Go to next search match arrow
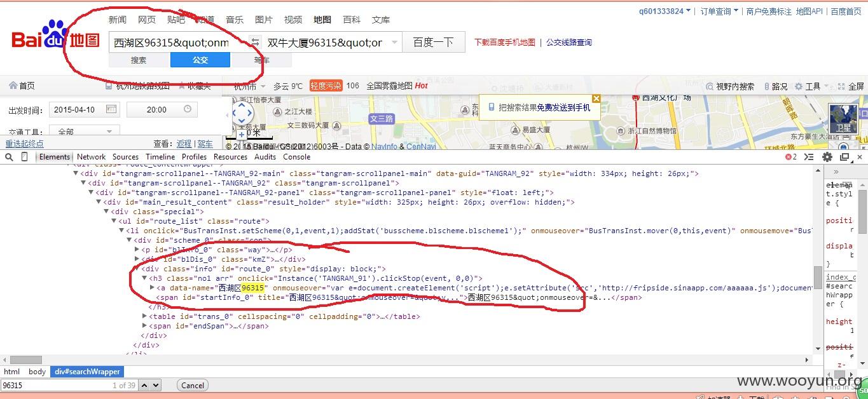Viewport: 868px width, 399px height. (x=156, y=385)
